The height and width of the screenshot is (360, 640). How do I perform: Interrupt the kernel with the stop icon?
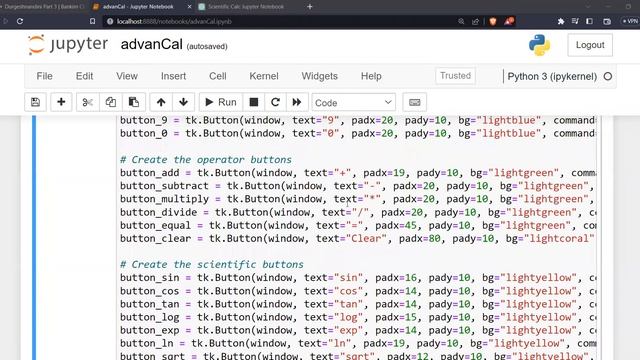(253, 102)
